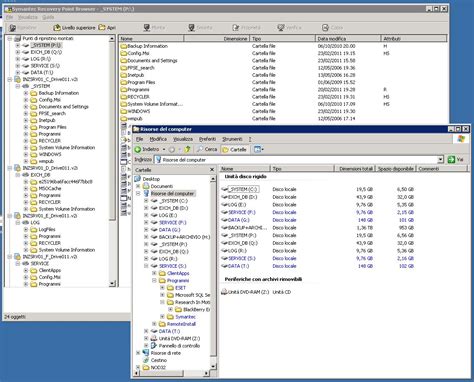The width and height of the screenshot is (474, 382).
Task: Select Backup Information folder in Symantec file list
Action: pos(144,46)
